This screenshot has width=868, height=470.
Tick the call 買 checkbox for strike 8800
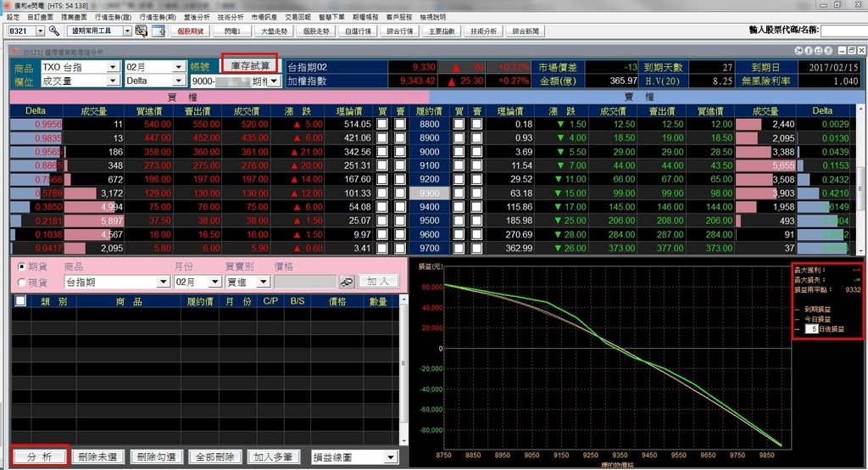coord(382,124)
